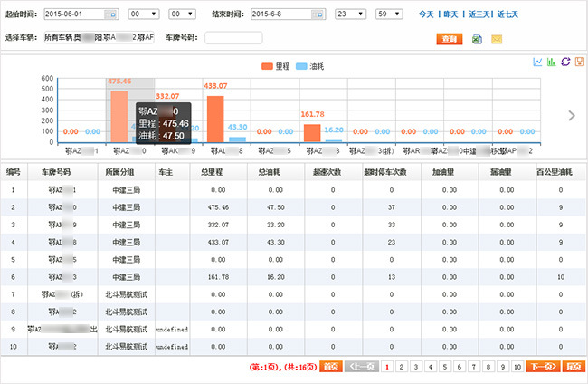Screen dimensions: 588x384
Task: Open calendar picker for end date
Action: [x=318, y=14]
